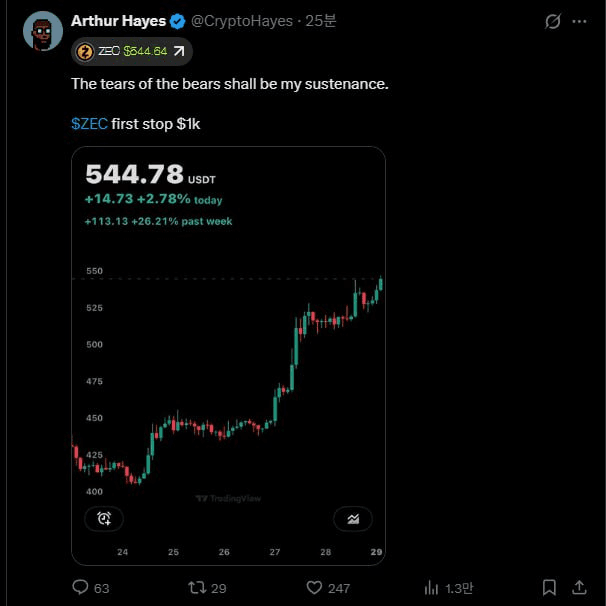606x606 pixels.
Task: Repost this tweet using the retweet icon
Action: click(x=196, y=588)
